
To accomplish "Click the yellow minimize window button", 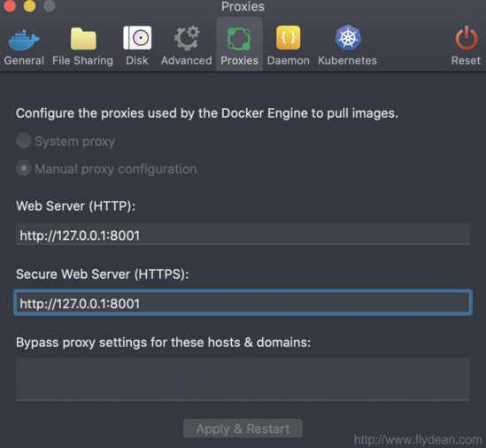I will [30, 5].
